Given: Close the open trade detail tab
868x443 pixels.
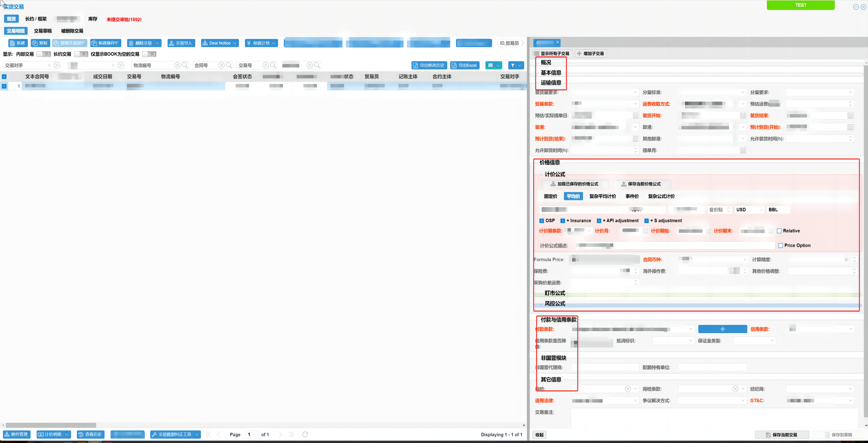Looking at the screenshot, I should (558, 42).
